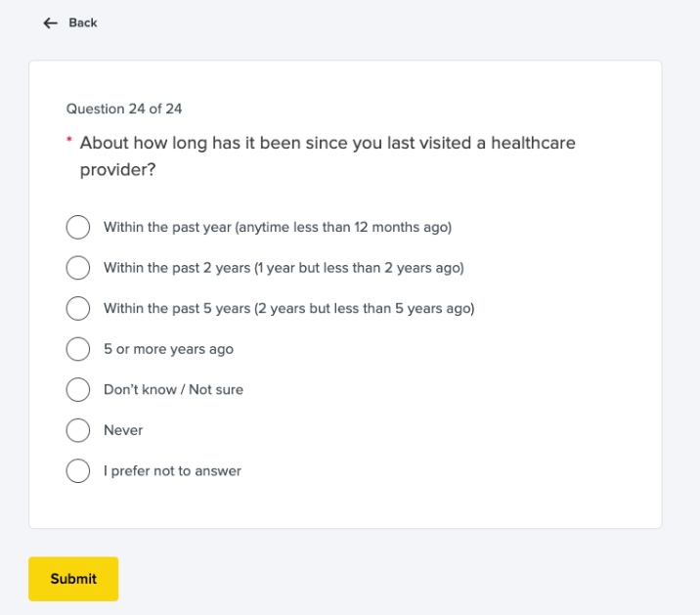The image size is (700, 615).
Task: Select the 'Never' radio circle
Action: 78,430
